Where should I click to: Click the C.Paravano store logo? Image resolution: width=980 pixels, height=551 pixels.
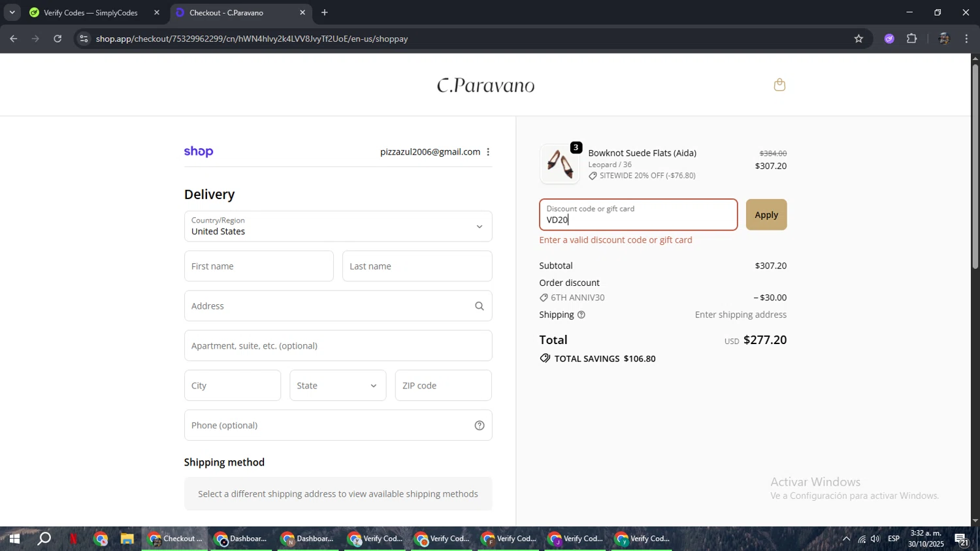tap(485, 86)
